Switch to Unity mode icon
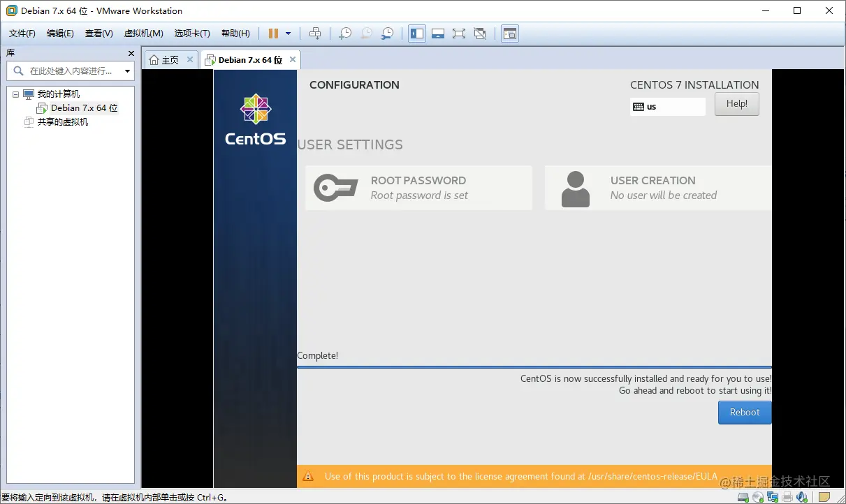Screen dimensions: 846x504 [480, 34]
